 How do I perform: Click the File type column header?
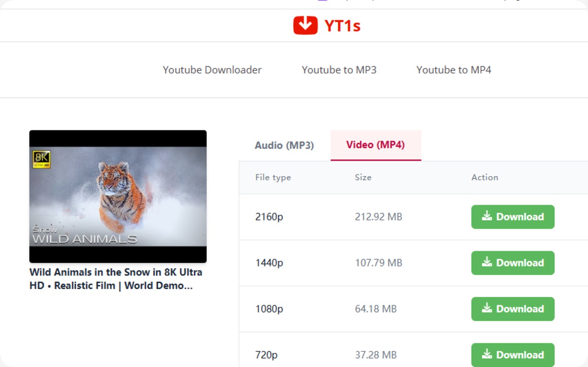coord(273,178)
